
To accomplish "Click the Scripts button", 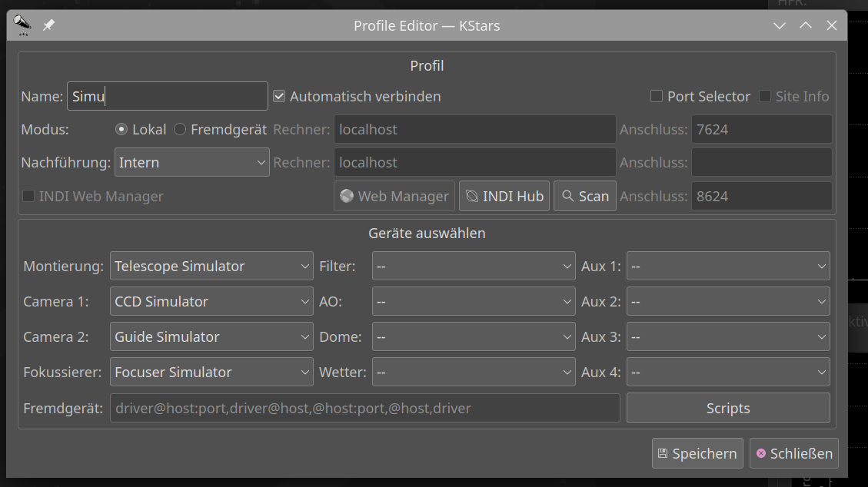I will pos(728,408).
